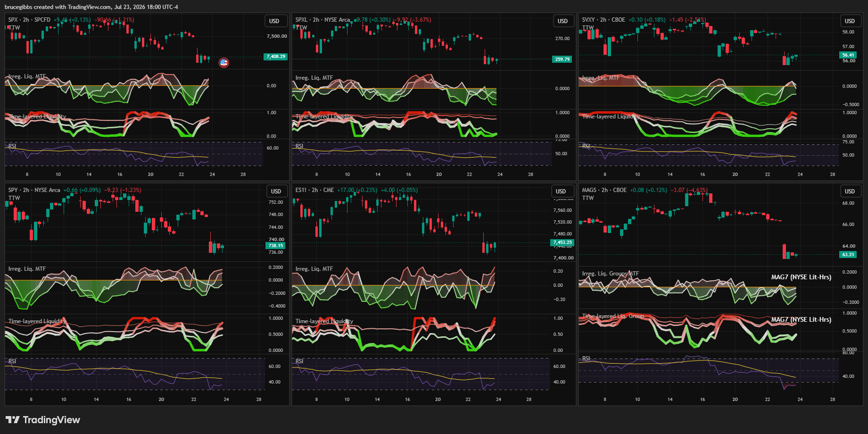Image resolution: width=868 pixels, height=434 pixels.
Task: Click the SPX last price label 7,408.29
Action: [276, 57]
